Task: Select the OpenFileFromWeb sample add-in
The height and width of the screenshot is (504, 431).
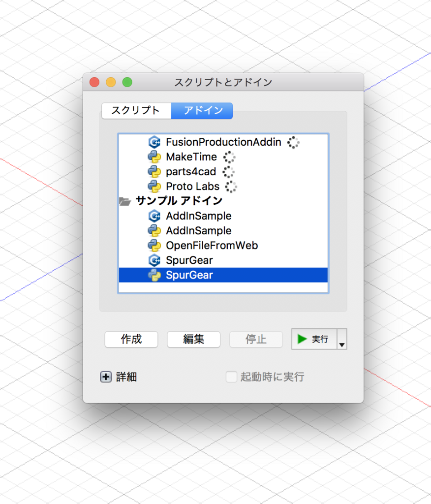Action: click(x=223, y=246)
